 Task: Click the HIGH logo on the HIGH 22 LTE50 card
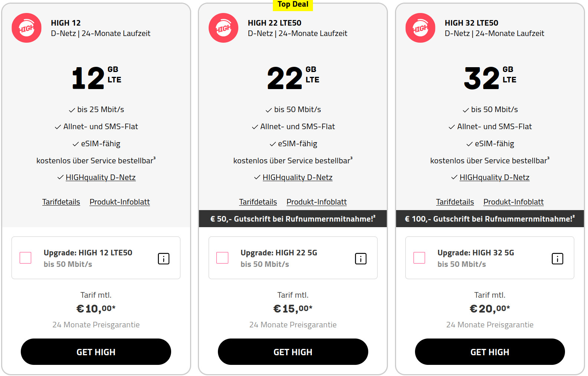(x=223, y=28)
